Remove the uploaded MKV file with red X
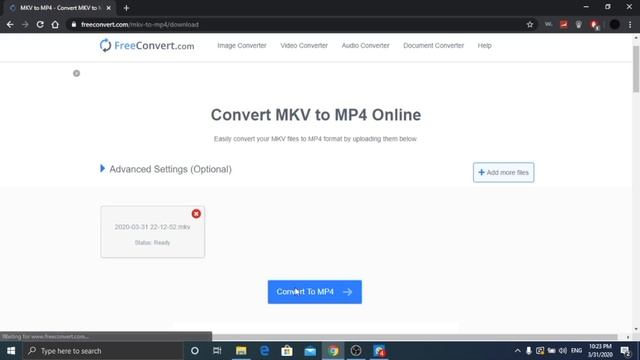This screenshot has height=360, width=640. (196, 213)
